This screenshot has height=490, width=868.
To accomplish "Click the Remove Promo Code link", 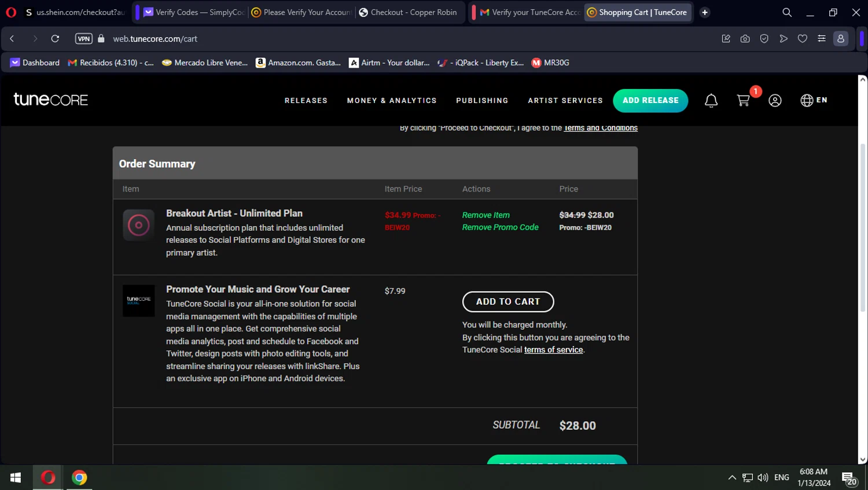I will (x=501, y=227).
